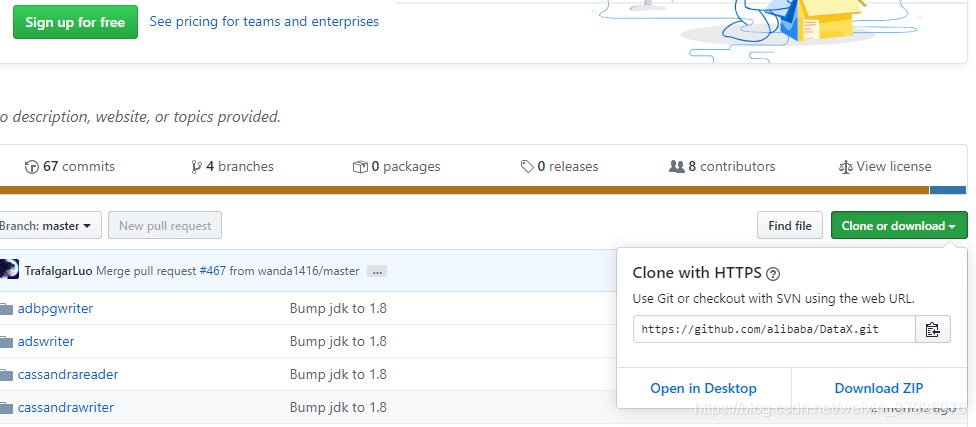Click the language breakdown color bar
The height and width of the screenshot is (427, 976).
483,190
